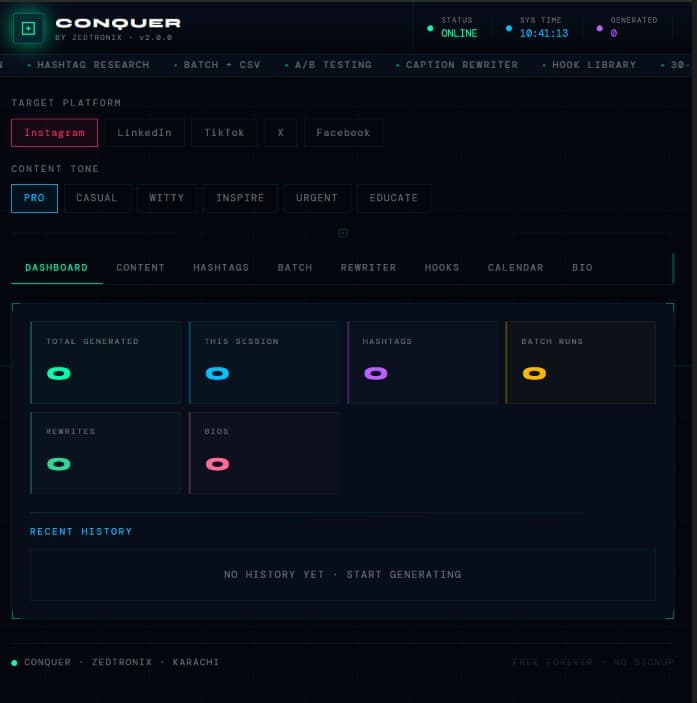Click the TARGET PLATFORM label

[x=66, y=103]
